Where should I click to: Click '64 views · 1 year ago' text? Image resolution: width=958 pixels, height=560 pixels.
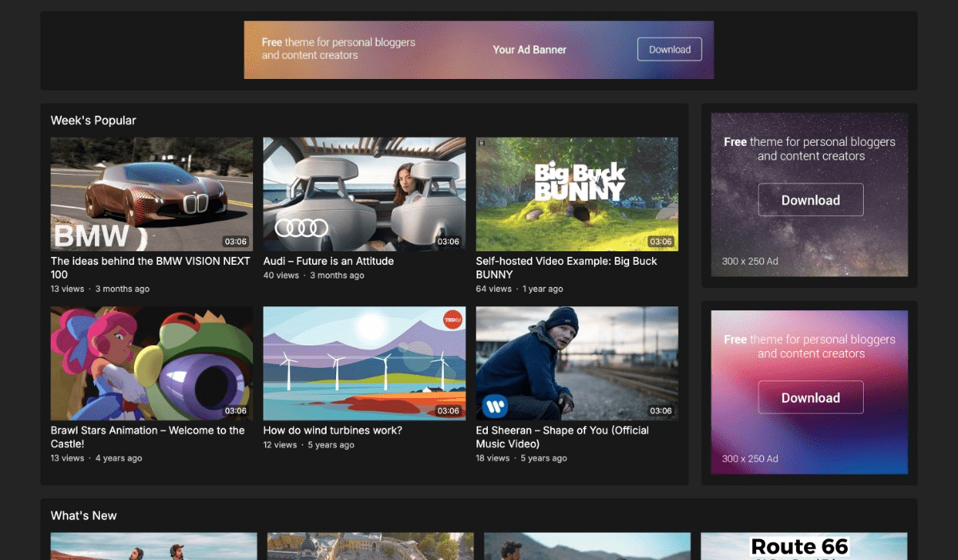coord(520,289)
